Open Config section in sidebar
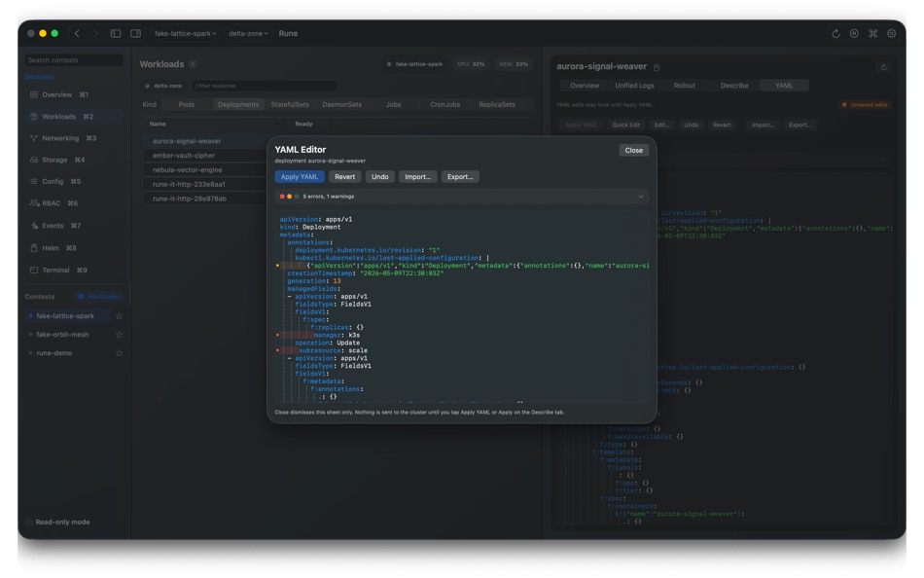Screen dimensions: 924x578 coord(74,181)
